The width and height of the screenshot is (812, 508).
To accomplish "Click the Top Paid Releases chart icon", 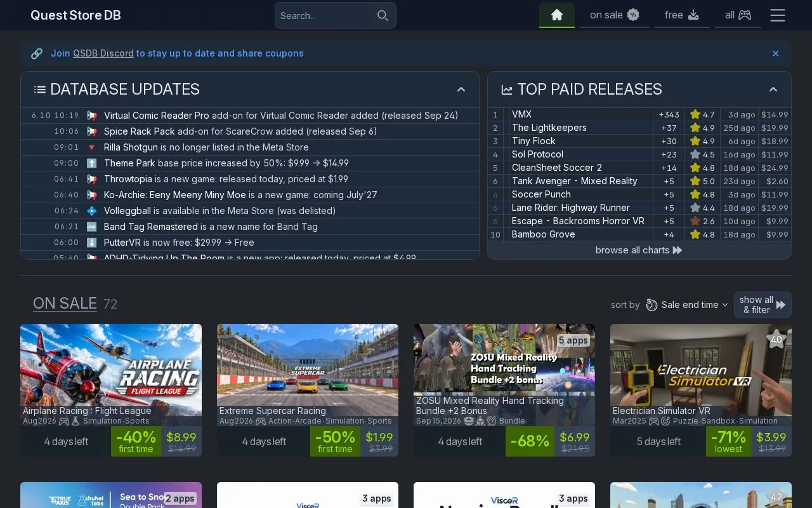I will click(x=507, y=90).
